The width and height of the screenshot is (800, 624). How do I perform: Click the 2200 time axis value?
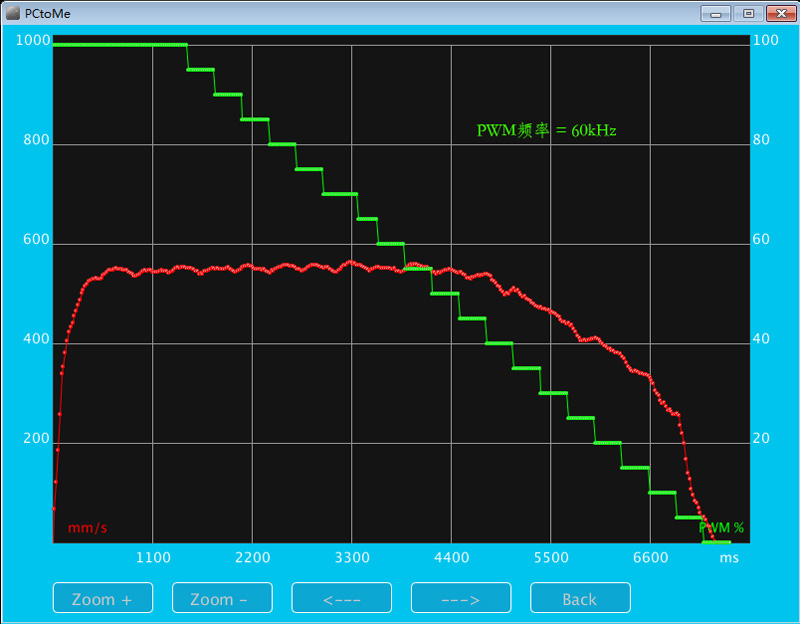[253, 557]
